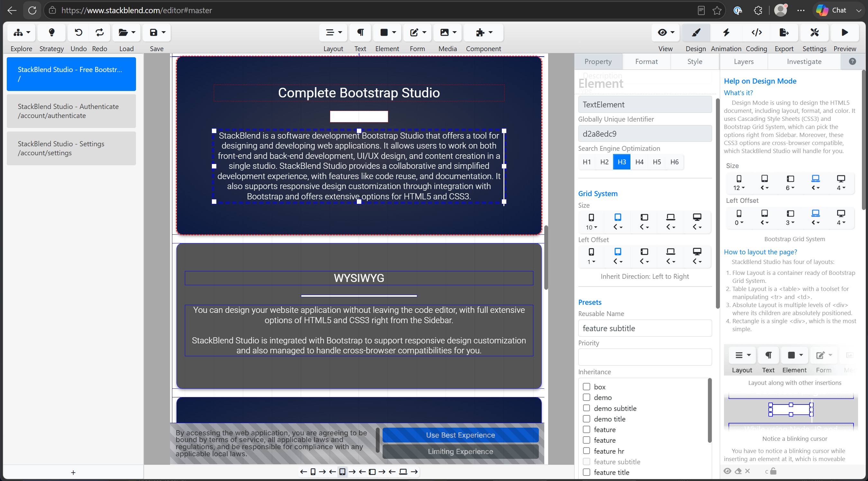
Task: Open browser extensions puzzle icon
Action: [x=758, y=10]
